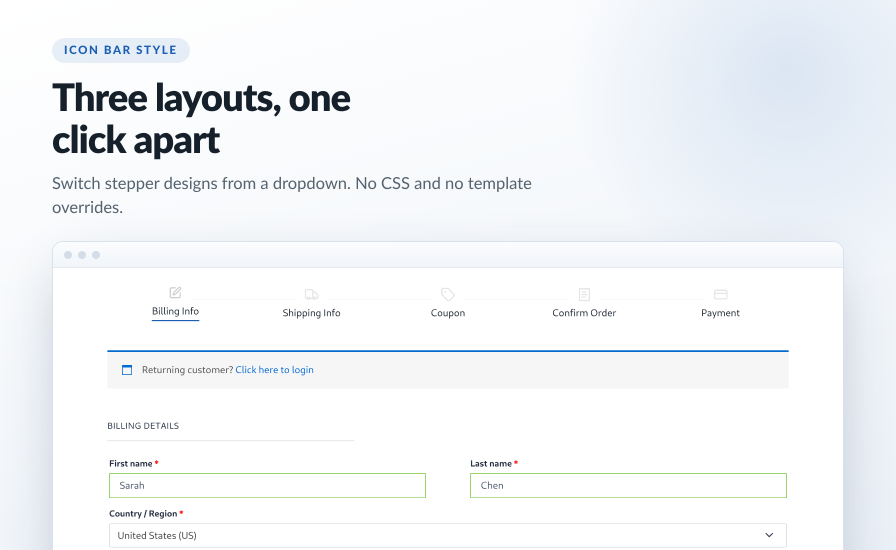896x550 pixels.
Task: Click the Billing Info edit icon
Action: (175, 292)
